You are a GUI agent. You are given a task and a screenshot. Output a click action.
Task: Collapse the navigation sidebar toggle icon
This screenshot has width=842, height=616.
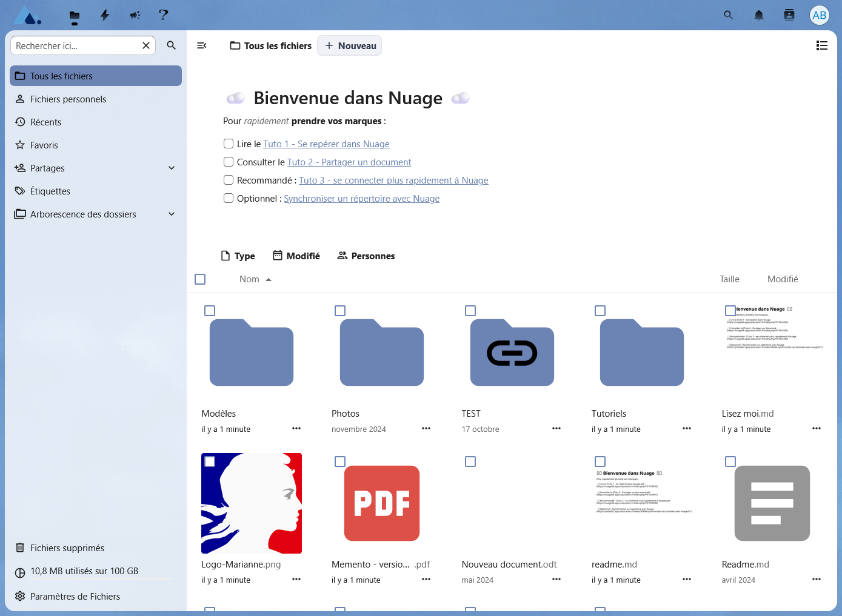(202, 45)
